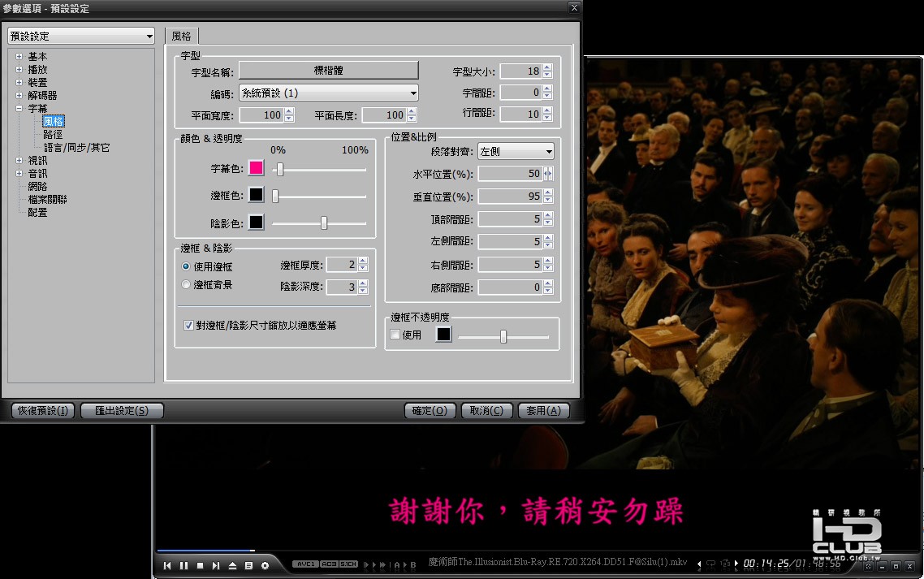Viewport: 924px width, 579px height.
Task: Expand the 播放 tree node
Action: (19, 70)
